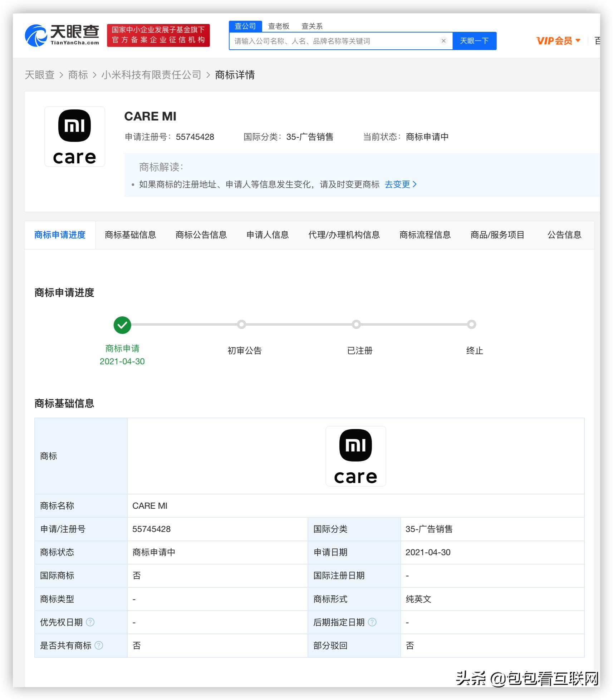The width and height of the screenshot is (613, 700).
Task: Open breadcrumb link 小米科技有限责任公司
Action: [151, 75]
